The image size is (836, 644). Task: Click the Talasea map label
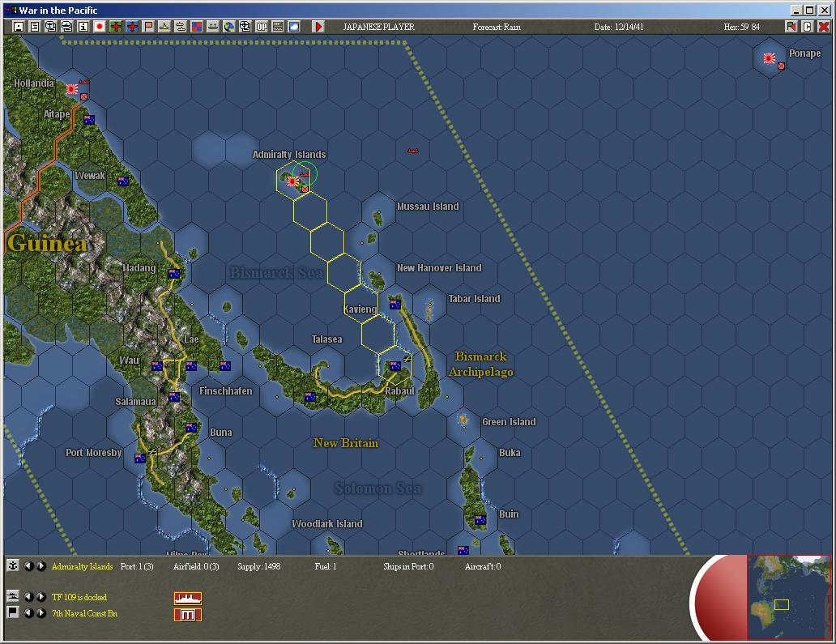[x=326, y=339]
